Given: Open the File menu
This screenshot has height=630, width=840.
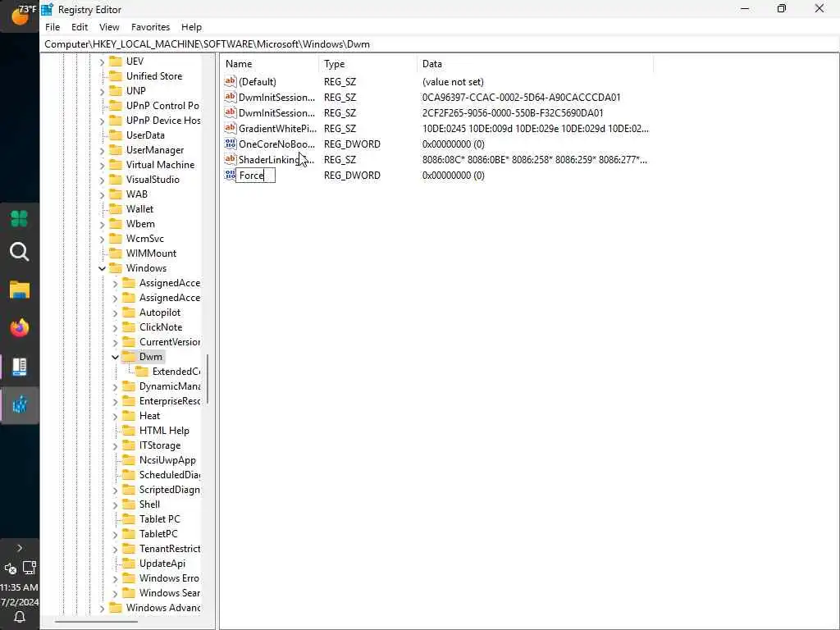Looking at the screenshot, I should tap(52, 27).
